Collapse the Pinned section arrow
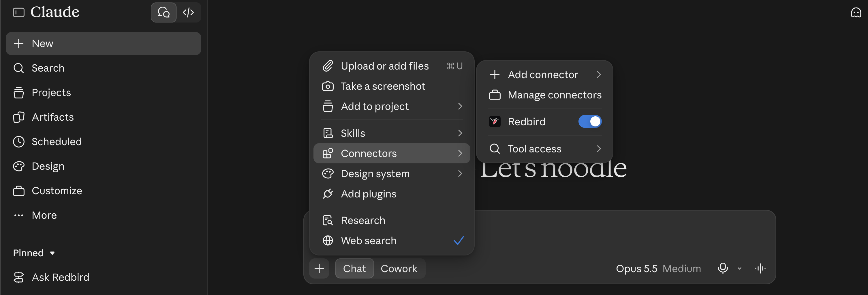This screenshot has height=295, width=868. (52, 253)
